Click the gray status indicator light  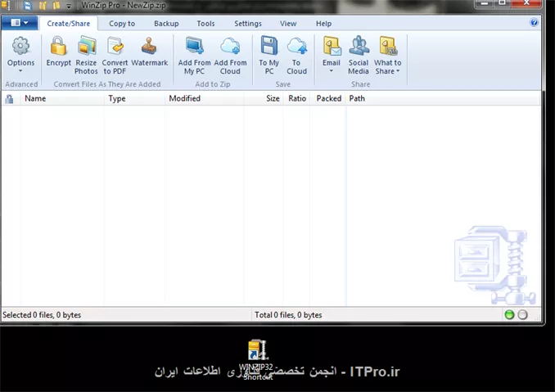pyautogui.click(x=522, y=314)
